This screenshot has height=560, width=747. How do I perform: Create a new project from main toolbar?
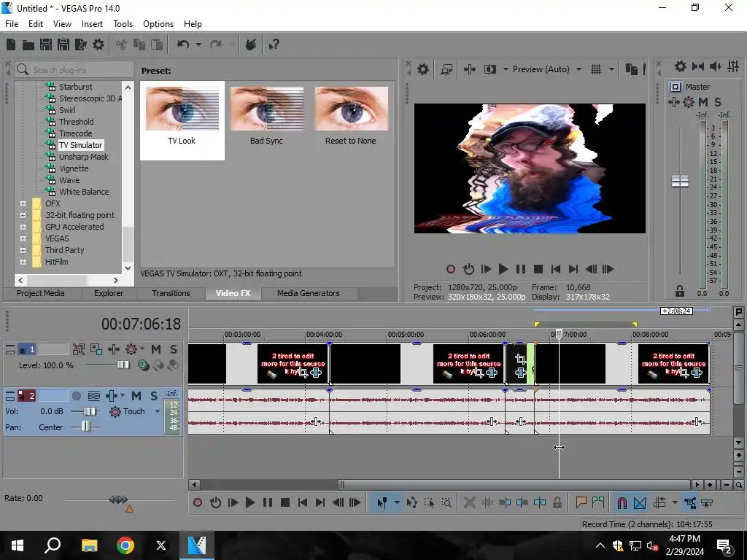tap(11, 44)
